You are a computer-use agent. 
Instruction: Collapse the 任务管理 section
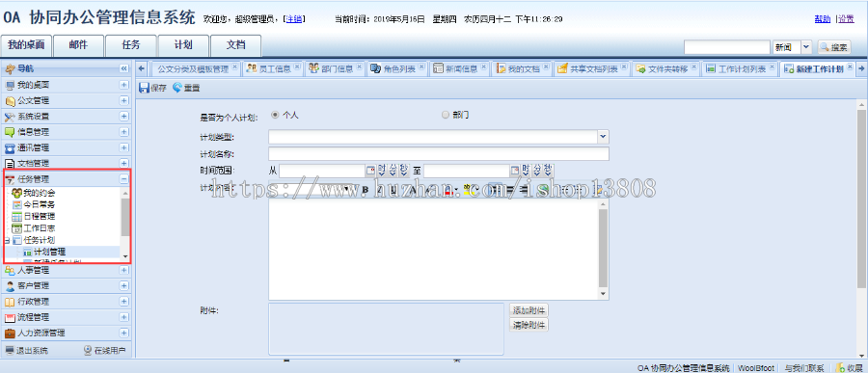click(x=124, y=178)
